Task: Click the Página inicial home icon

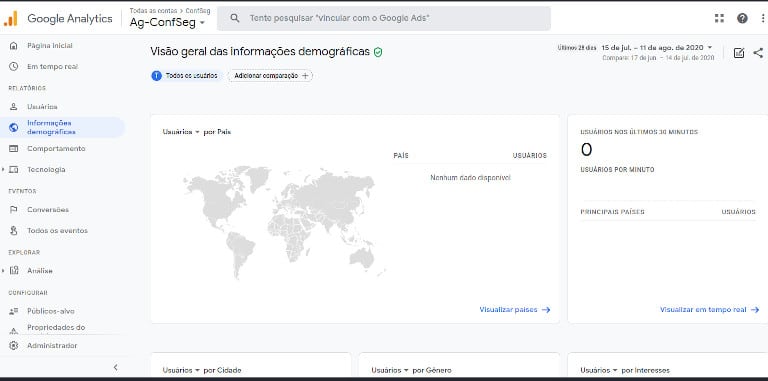Action: click(x=14, y=46)
